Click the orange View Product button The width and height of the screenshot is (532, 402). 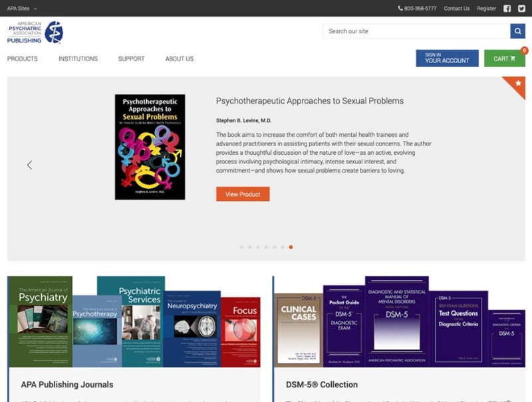tap(243, 194)
